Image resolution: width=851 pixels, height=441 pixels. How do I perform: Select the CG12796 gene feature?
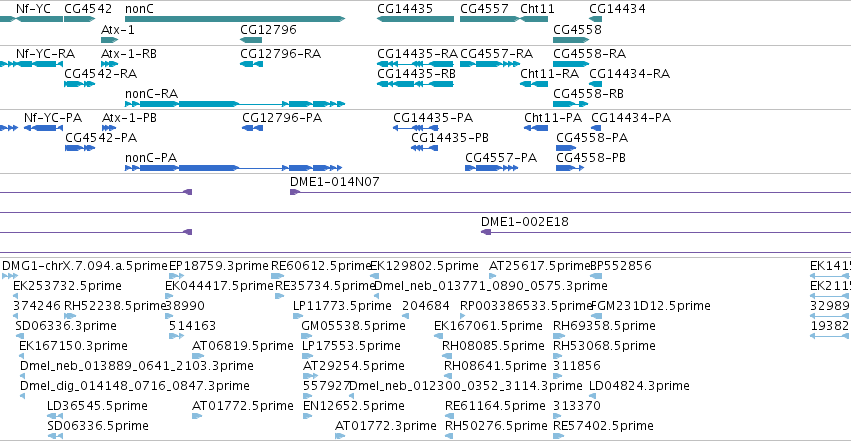point(251,40)
